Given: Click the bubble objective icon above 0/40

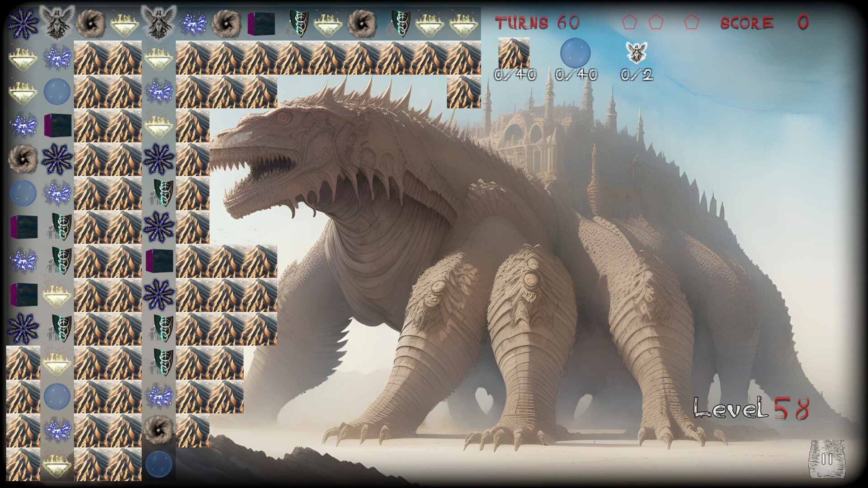Looking at the screenshot, I should tap(576, 54).
